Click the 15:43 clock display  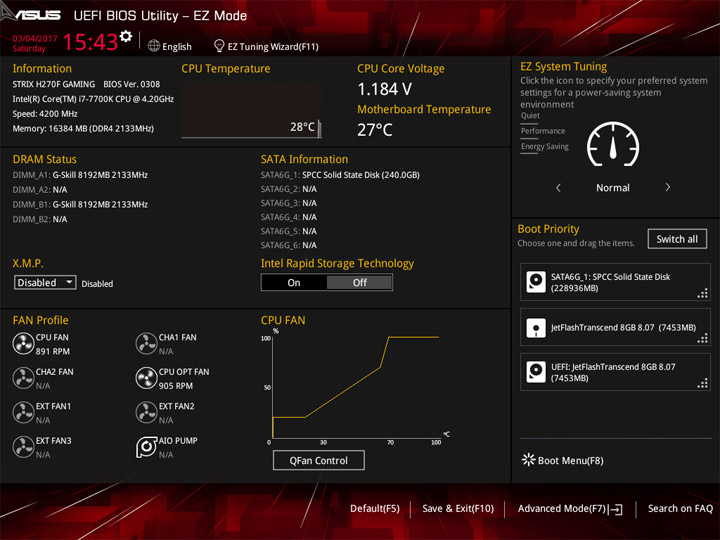tap(90, 42)
